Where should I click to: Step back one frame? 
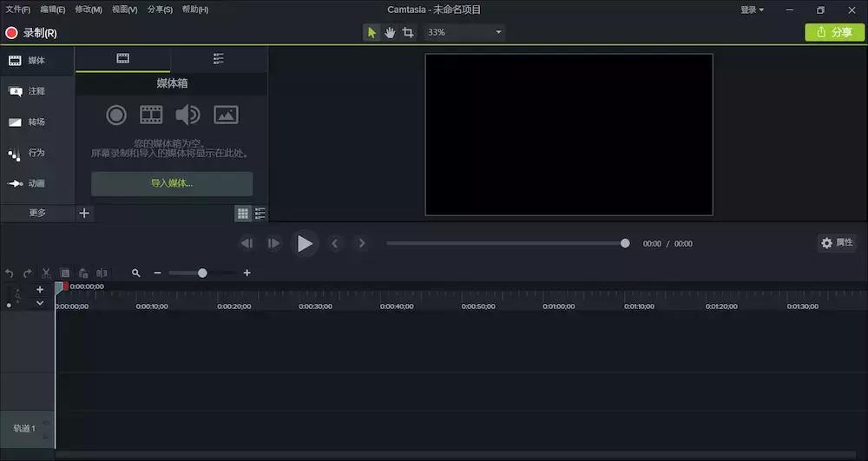(247, 243)
